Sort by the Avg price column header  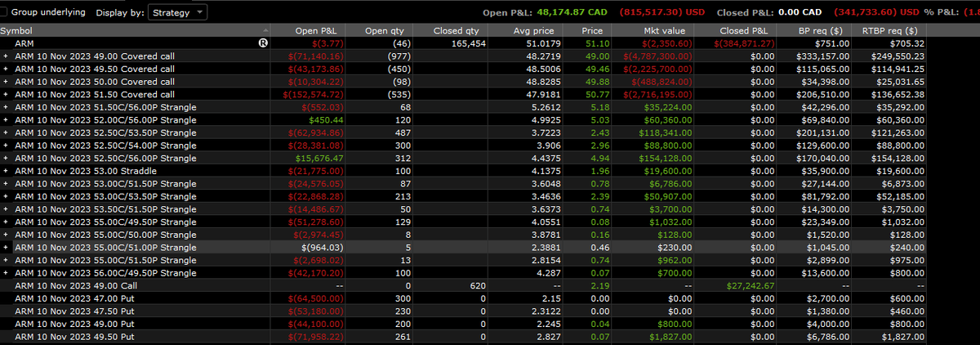click(527, 30)
